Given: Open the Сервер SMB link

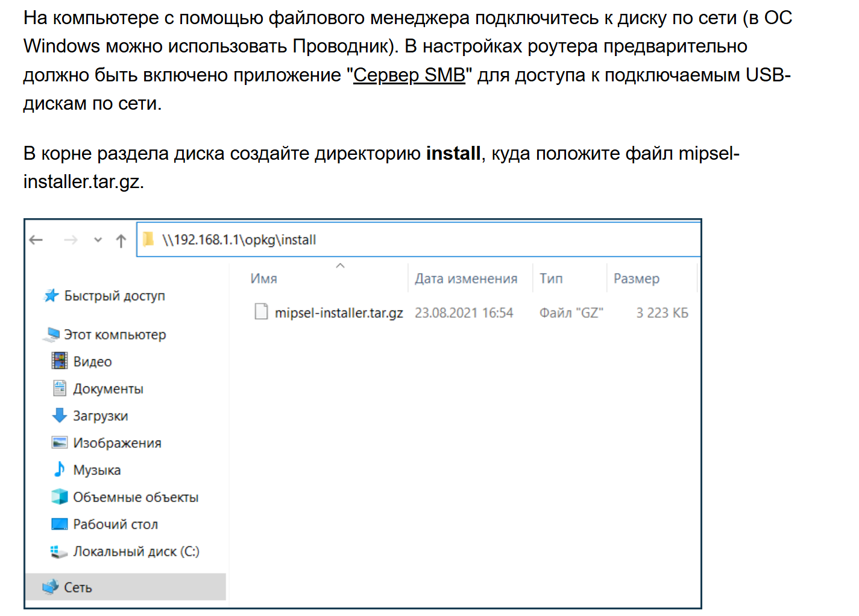Looking at the screenshot, I should [409, 75].
